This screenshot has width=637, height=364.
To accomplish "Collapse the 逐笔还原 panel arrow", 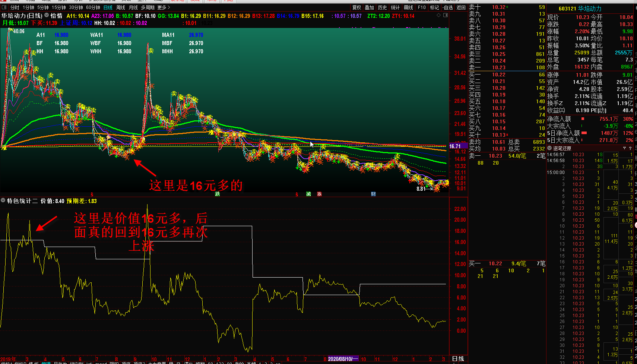I will [550, 148].
